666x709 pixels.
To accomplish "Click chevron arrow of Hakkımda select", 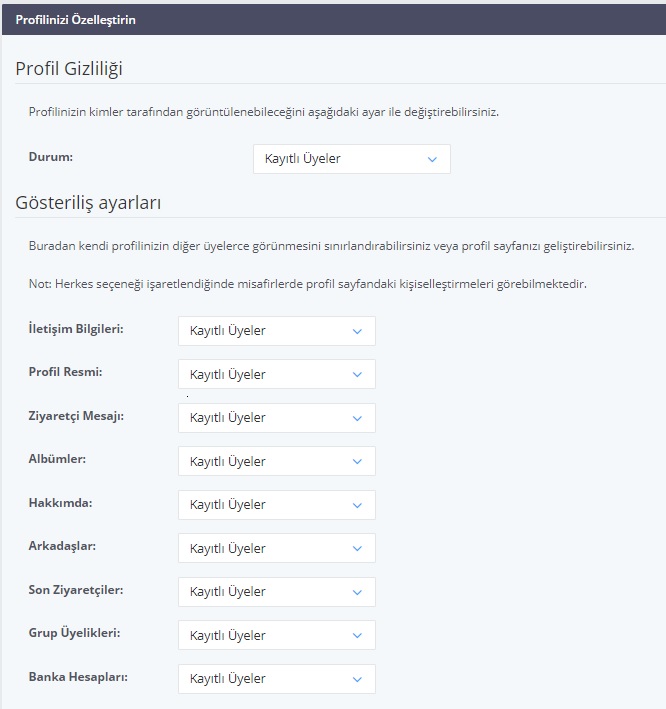I will [357, 505].
